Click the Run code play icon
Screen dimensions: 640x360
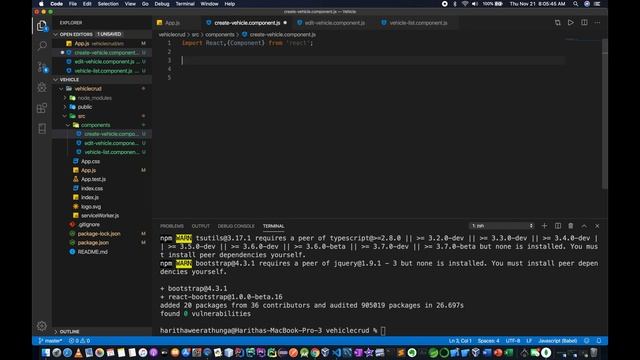click(x=571, y=23)
